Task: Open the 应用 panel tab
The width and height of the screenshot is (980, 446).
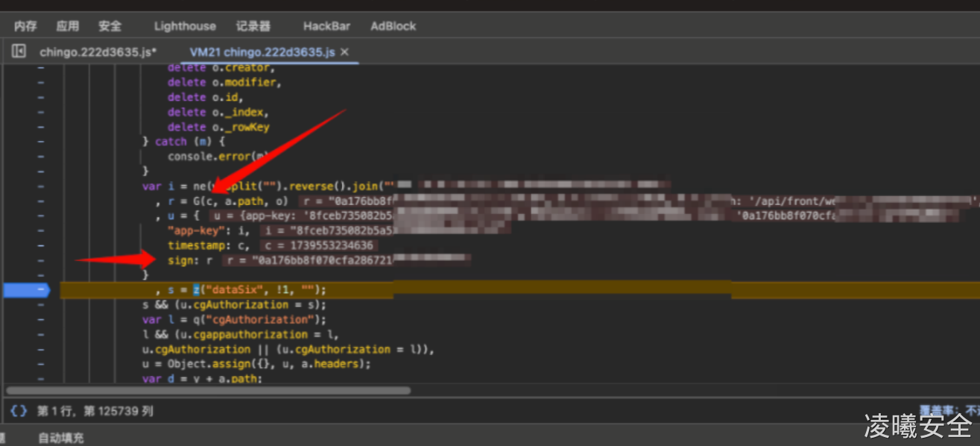Action: [x=67, y=26]
